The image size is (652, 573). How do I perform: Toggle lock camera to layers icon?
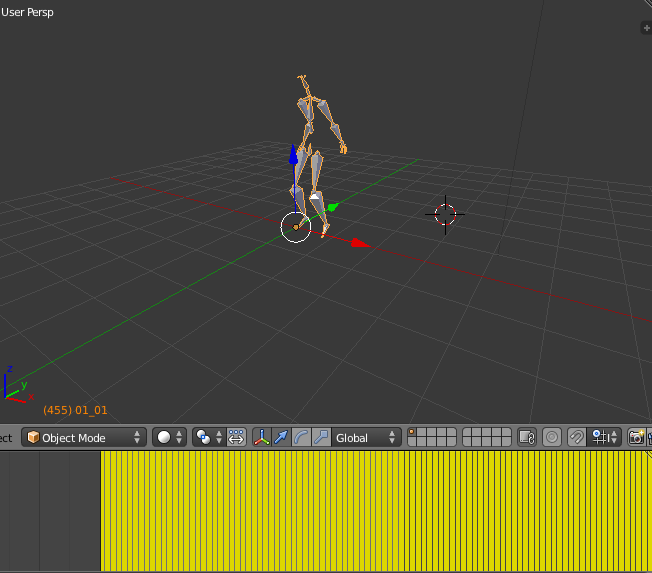[x=526, y=437]
